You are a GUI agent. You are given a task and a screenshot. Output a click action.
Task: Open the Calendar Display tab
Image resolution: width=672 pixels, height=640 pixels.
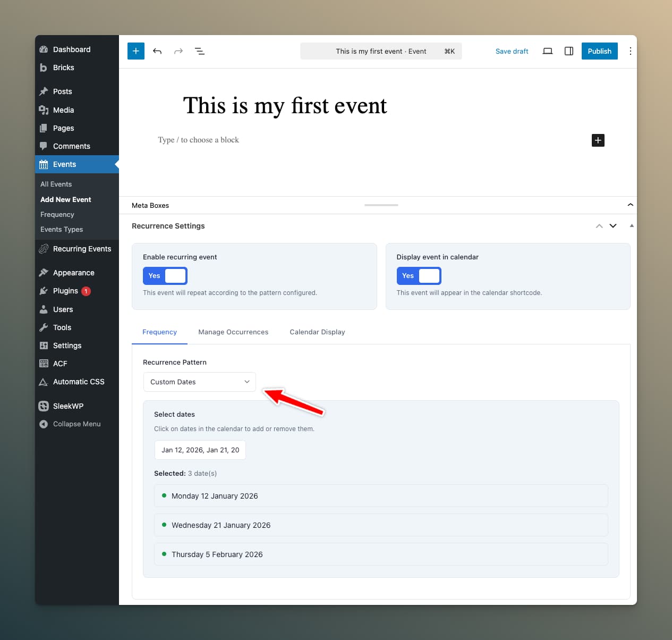coord(317,332)
